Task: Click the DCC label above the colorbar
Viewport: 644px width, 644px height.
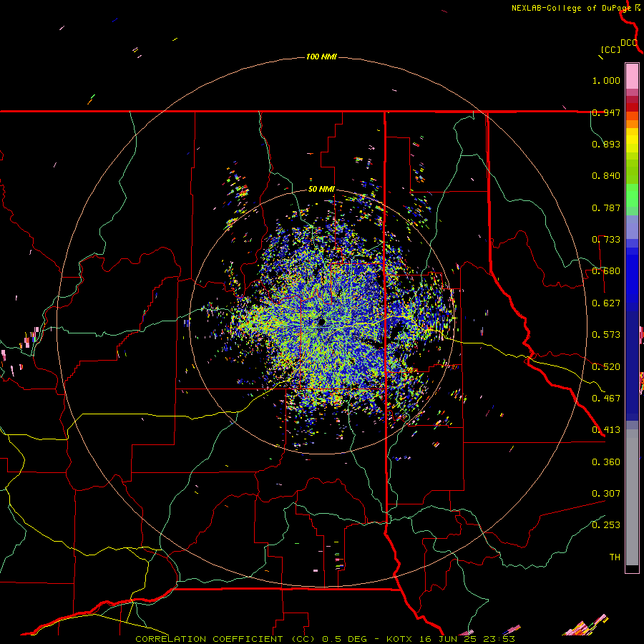Action: point(629,43)
